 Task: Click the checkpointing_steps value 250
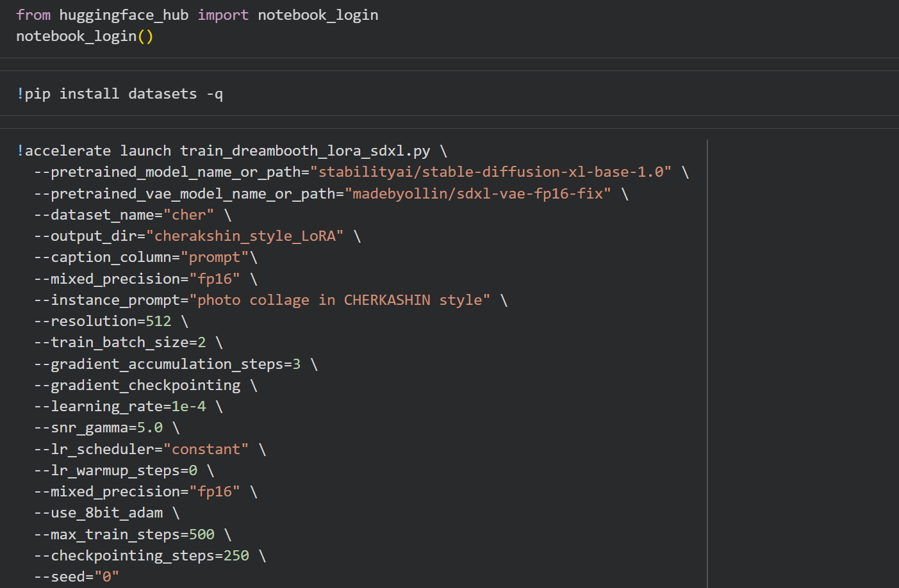236,556
